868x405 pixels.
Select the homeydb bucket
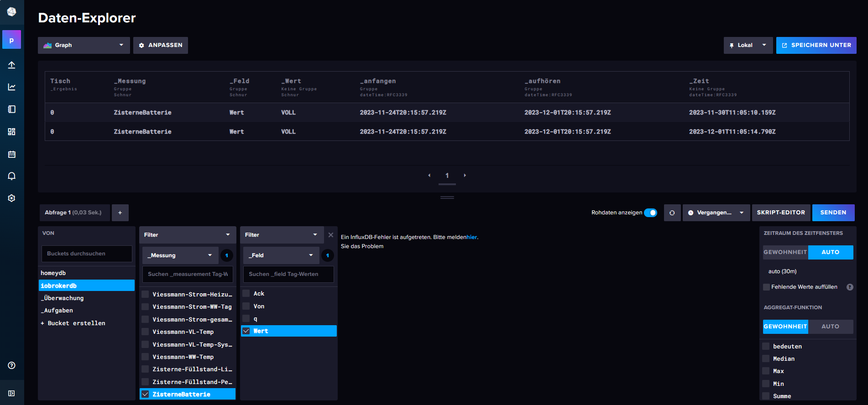pyautogui.click(x=87, y=273)
